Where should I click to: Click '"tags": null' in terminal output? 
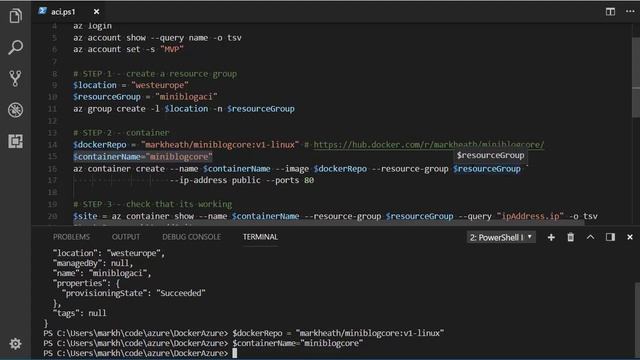point(80,313)
